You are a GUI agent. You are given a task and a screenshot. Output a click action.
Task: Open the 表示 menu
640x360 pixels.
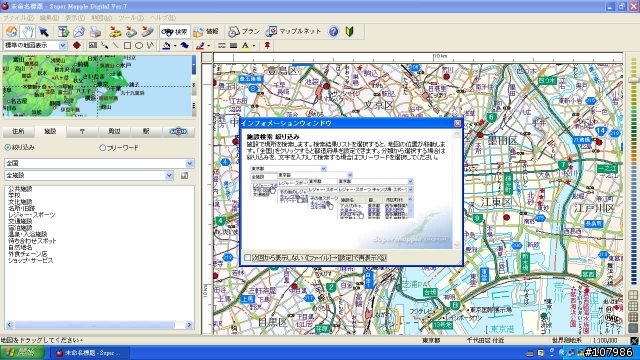(x=75, y=18)
